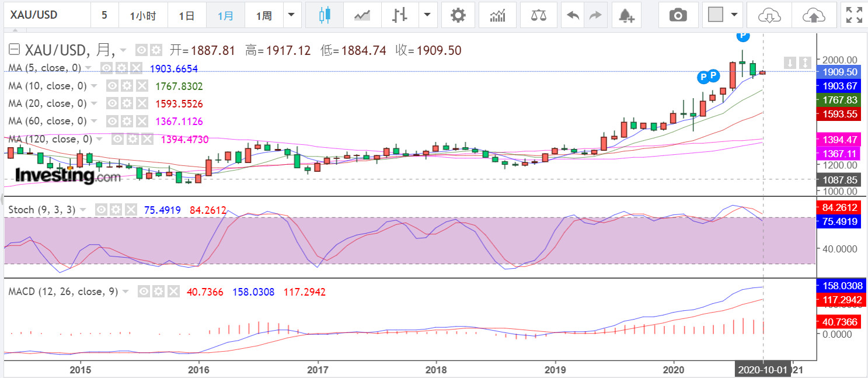The width and height of the screenshot is (868, 378).
Task: Undo the last chart action
Action: pyautogui.click(x=573, y=15)
